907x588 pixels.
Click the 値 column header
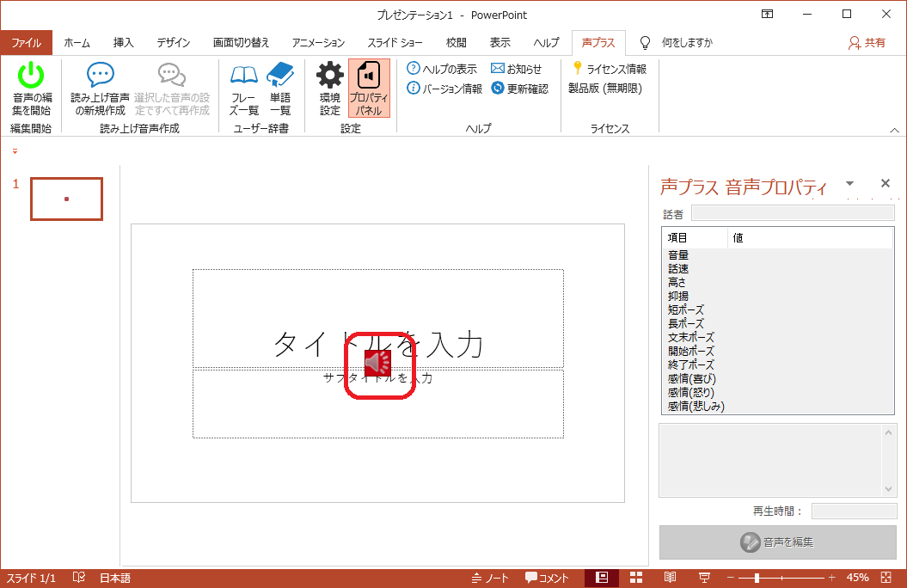[810, 237]
